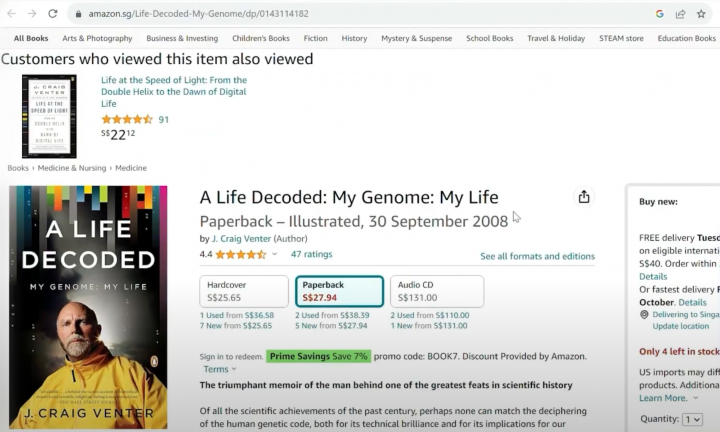Click the 47 ratings link
720x432 pixels.
point(311,254)
